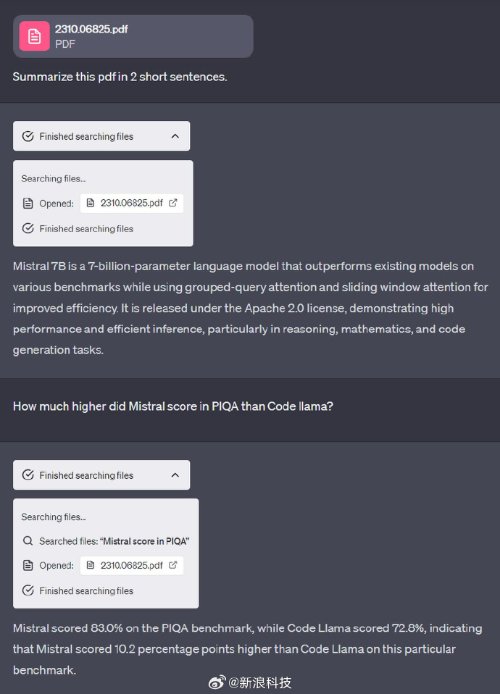
Task: Click external link icon beside second opened pdf
Action: 173,565
